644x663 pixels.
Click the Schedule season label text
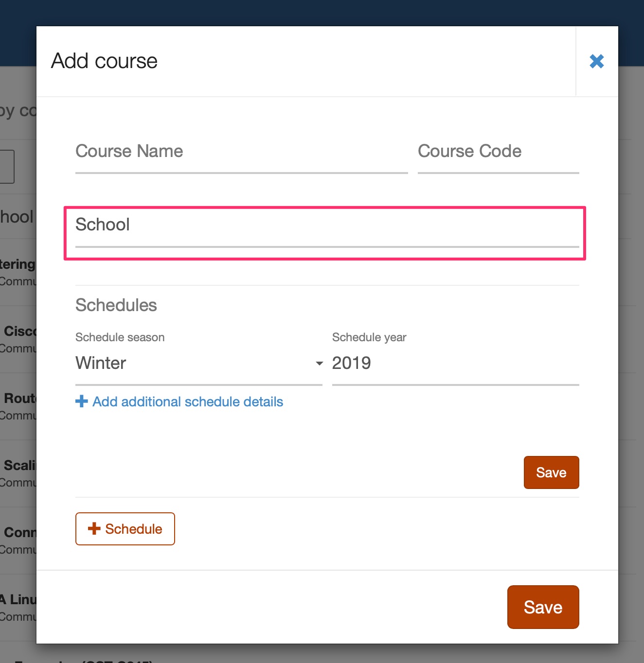(x=120, y=337)
